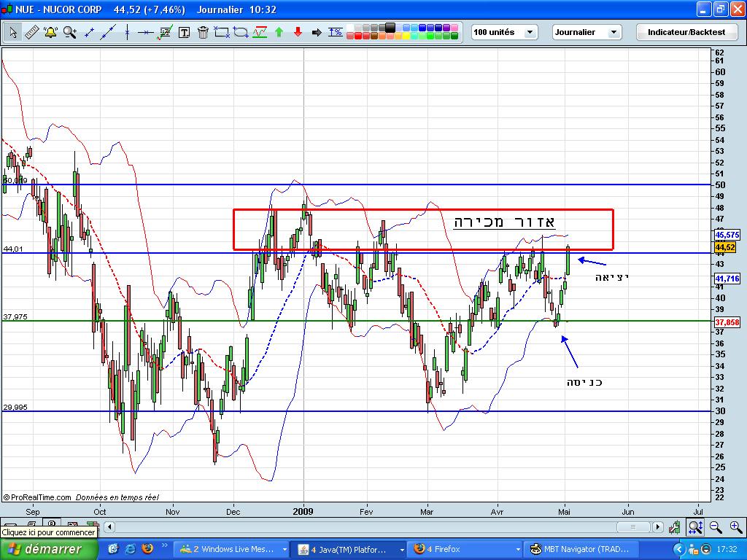Screen dimensions: 747x560
Task: Add a red down arrow marker
Action: pos(298,32)
